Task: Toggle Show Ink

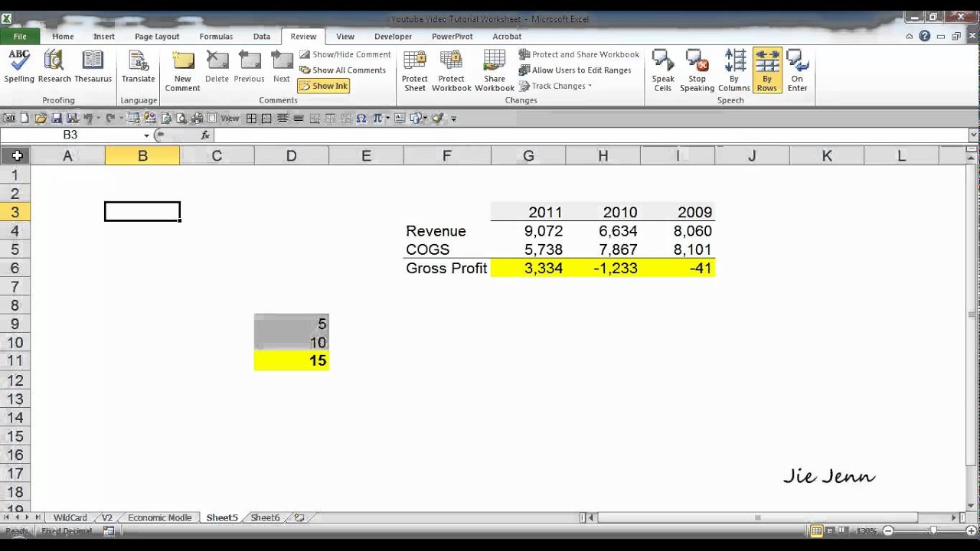Action: pos(323,86)
